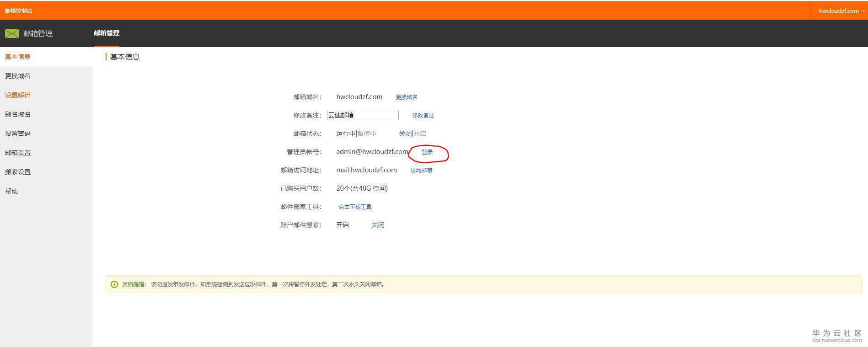
Task: Click the info icon in the reminder bar
Action: [x=114, y=284]
